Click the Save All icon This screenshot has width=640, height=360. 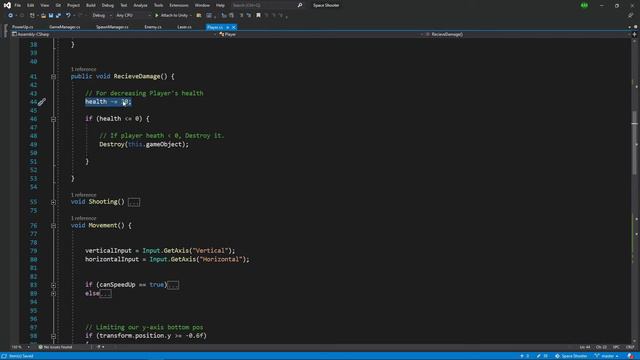click(58, 16)
